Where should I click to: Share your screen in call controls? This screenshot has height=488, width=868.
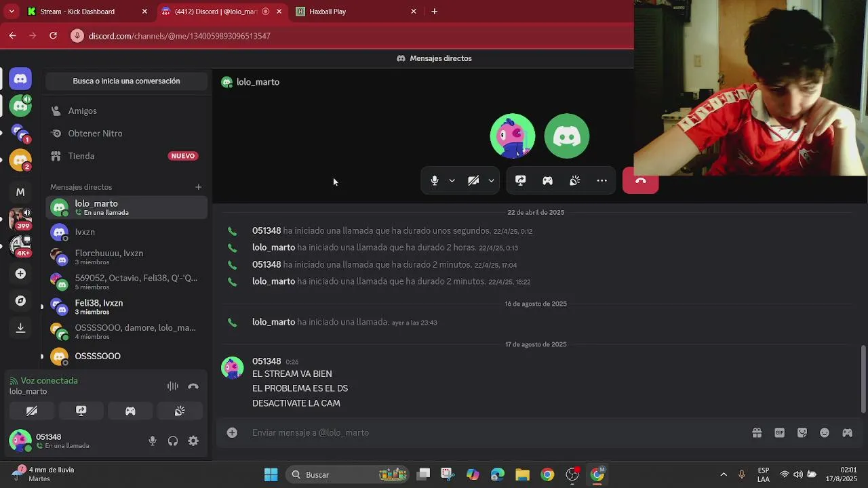(520, 181)
